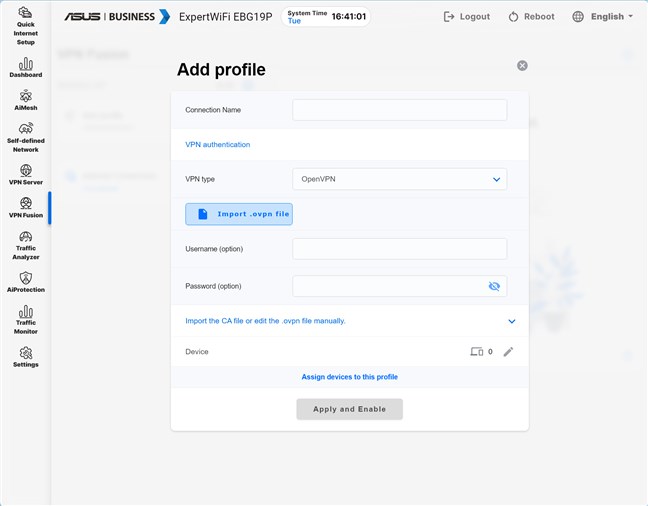The width and height of the screenshot is (648, 506).
Task: Click the Connection Name input field
Action: pyautogui.click(x=400, y=110)
